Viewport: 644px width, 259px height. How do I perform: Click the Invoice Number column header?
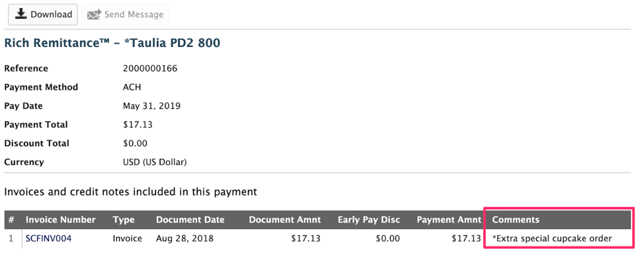click(x=60, y=220)
